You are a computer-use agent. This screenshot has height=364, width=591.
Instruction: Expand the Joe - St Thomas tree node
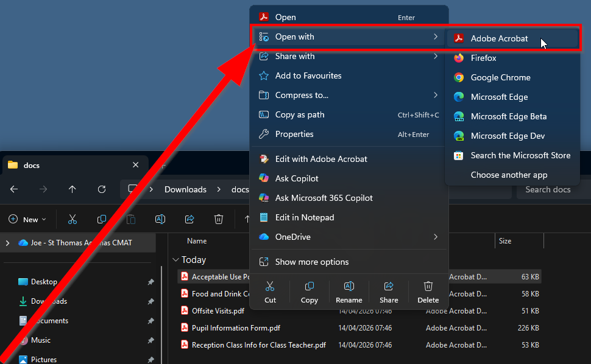[7, 242]
